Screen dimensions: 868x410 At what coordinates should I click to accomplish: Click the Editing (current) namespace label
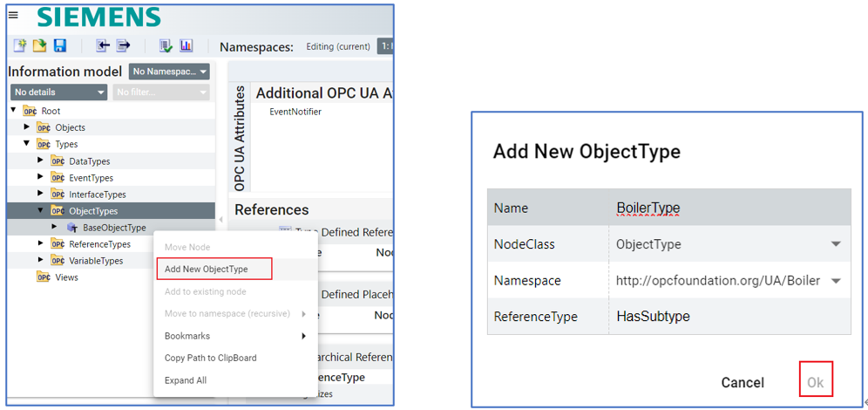(338, 47)
